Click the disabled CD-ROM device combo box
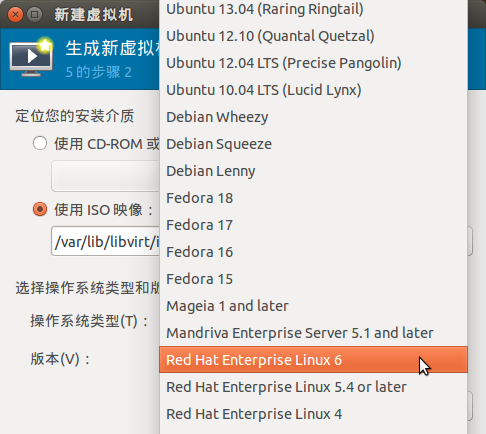 pos(105,176)
